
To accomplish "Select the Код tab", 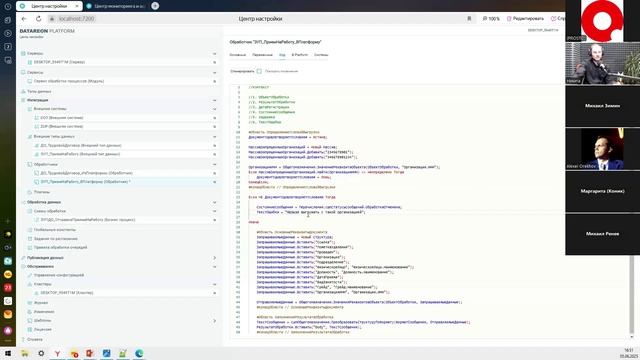I will 282,55.
